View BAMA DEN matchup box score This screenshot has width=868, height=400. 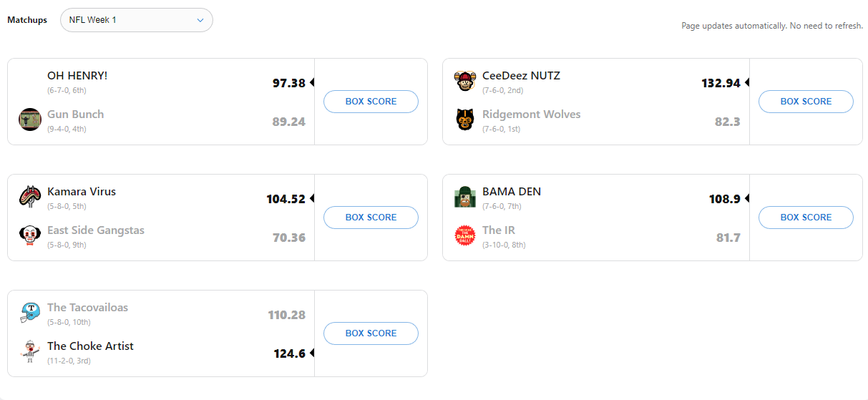(x=806, y=218)
